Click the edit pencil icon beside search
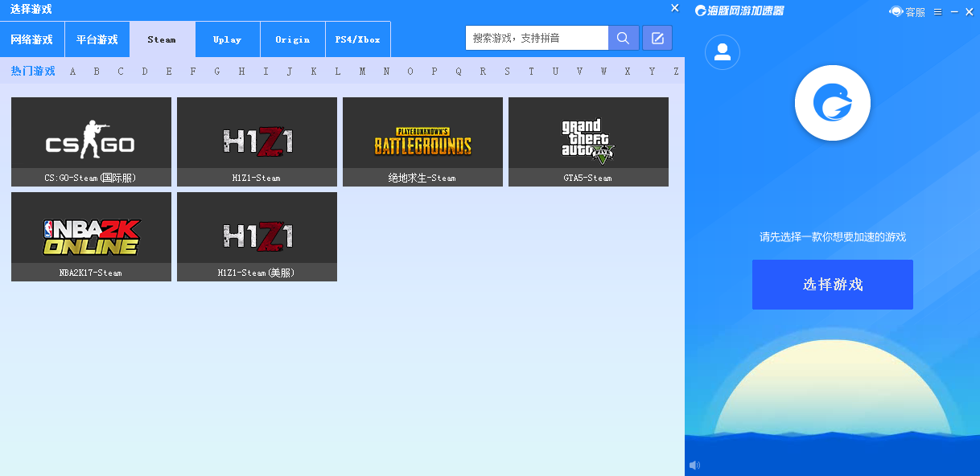 (x=657, y=38)
